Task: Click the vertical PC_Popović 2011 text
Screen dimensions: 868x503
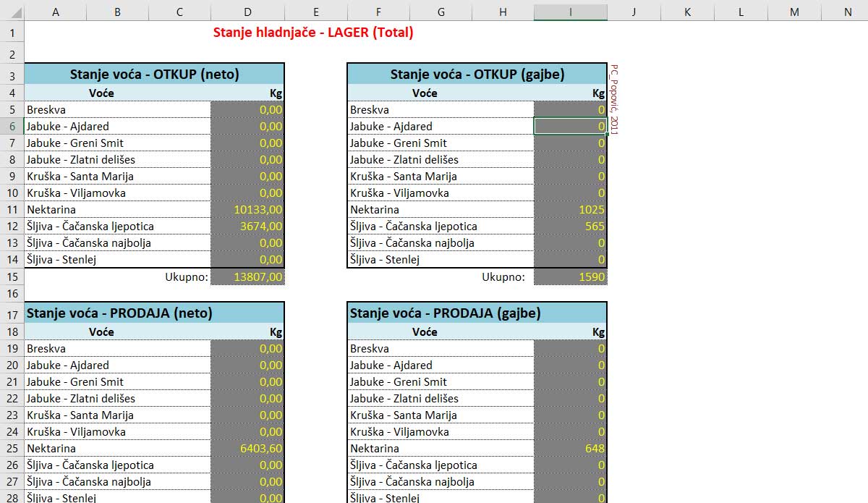Action: tap(614, 99)
